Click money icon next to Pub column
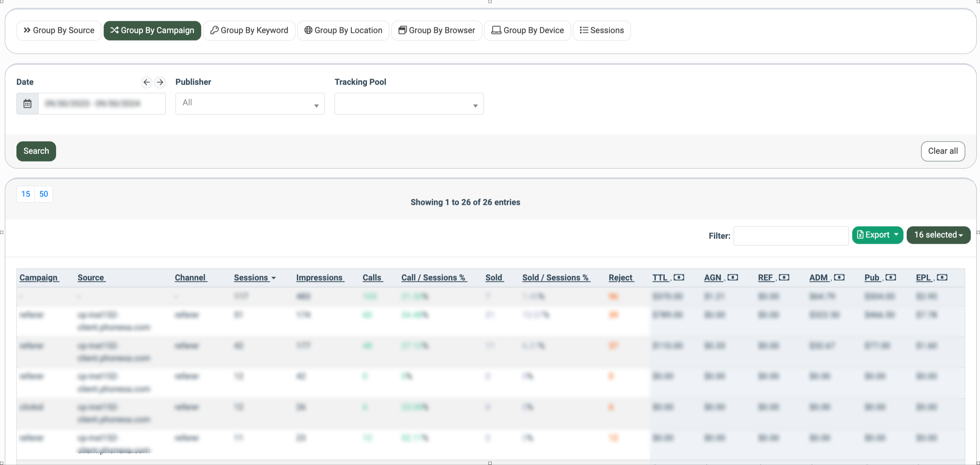This screenshot has height=465, width=980. tap(890, 277)
